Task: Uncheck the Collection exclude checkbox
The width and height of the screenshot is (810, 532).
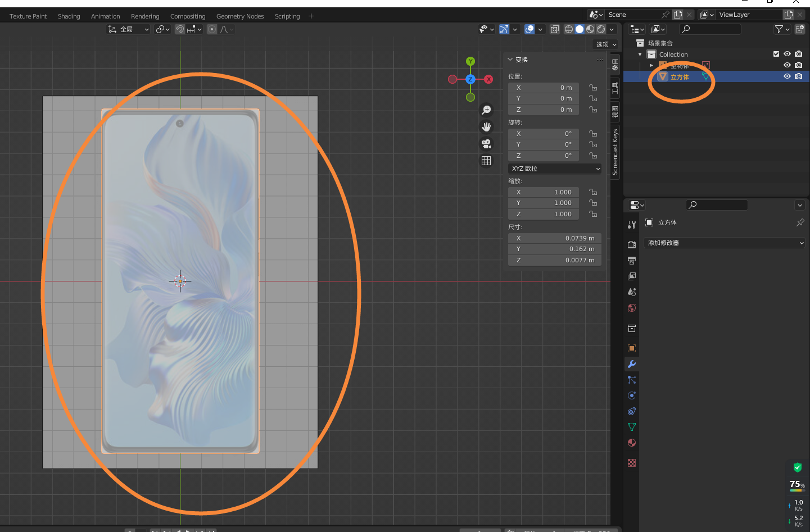Action: tap(776, 54)
